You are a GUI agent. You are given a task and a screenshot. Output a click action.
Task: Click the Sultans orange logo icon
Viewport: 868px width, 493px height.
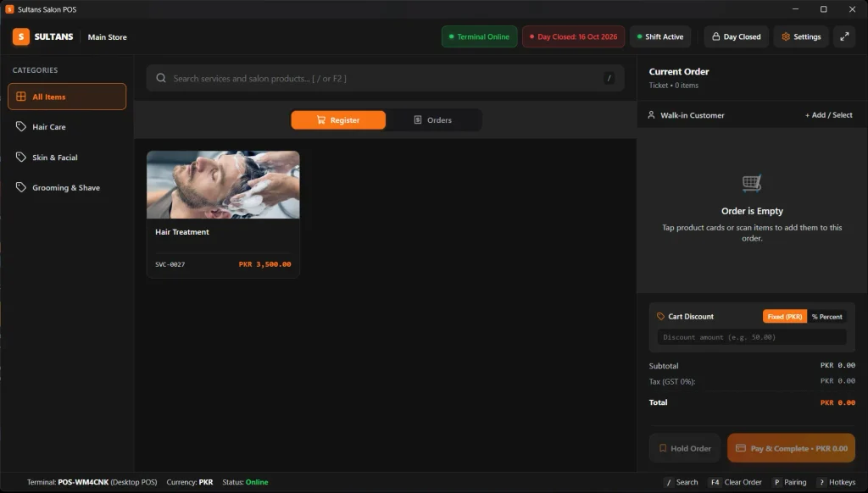21,36
